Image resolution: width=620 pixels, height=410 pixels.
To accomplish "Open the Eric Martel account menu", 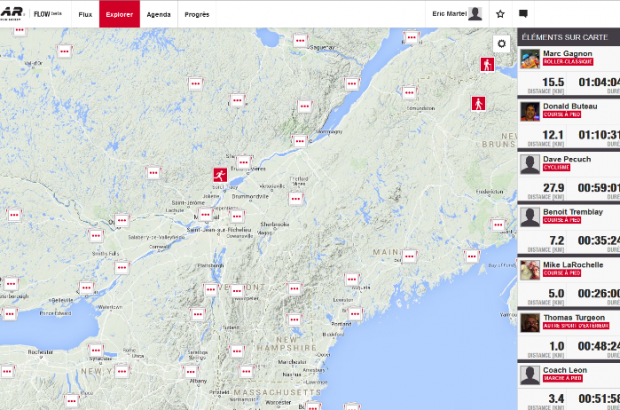I will pyautogui.click(x=457, y=14).
